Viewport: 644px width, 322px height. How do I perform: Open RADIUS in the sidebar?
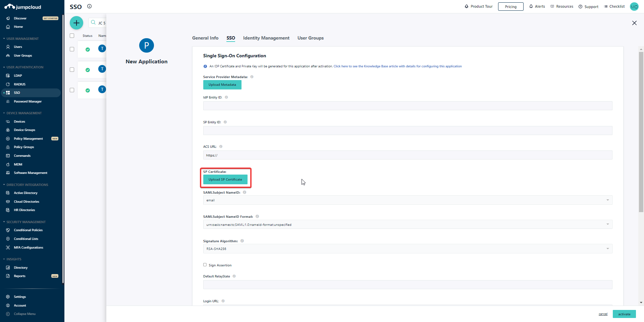[19, 84]
